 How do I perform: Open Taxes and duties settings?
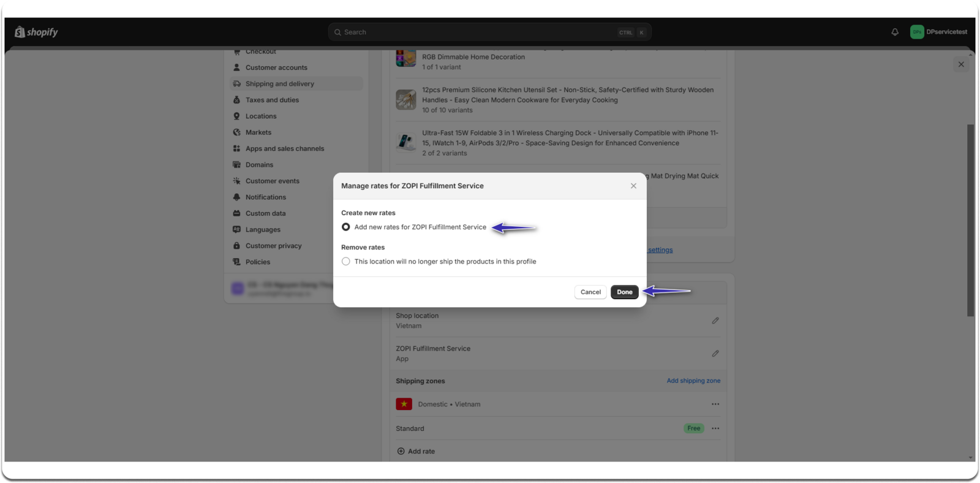point(296,100)
